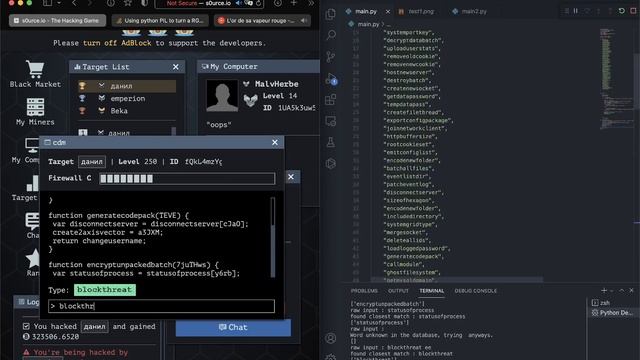Open My Miners server icon
The image size is (640, 360).
[35, 107]
